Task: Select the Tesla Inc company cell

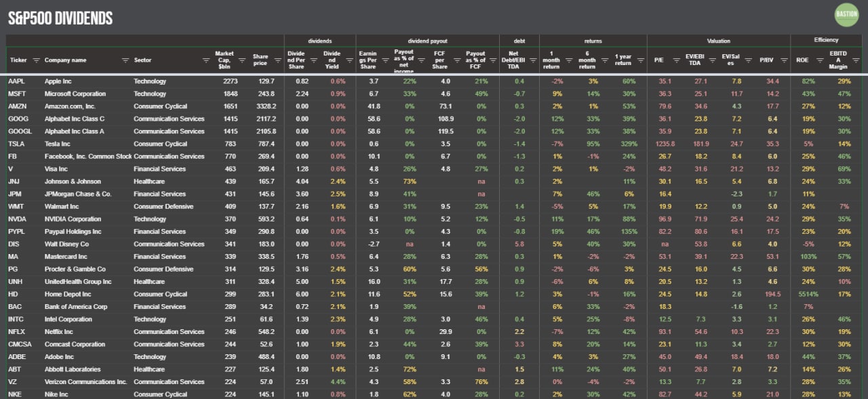Action: click(59, 144)
